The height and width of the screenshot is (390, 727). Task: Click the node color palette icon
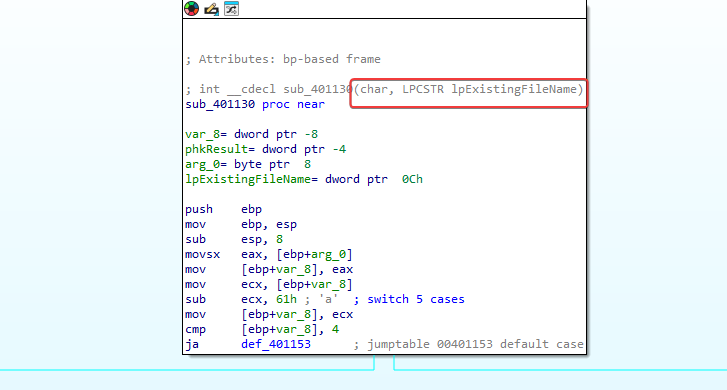191,8
